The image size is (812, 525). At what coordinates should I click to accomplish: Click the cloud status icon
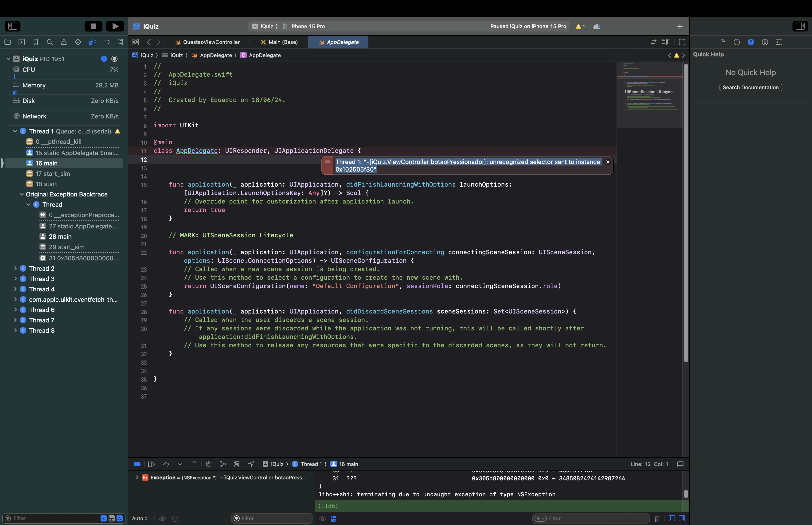(x=597, y=26)
